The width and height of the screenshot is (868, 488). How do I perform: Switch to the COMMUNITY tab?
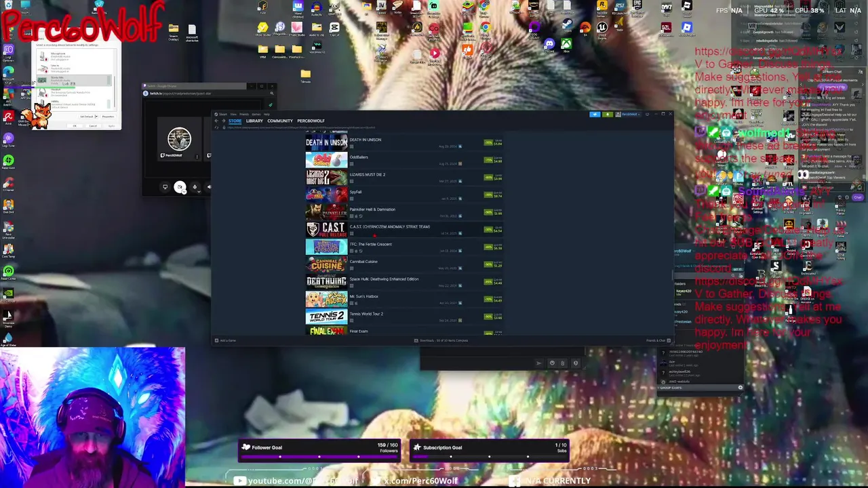click(x=280, y=121)
